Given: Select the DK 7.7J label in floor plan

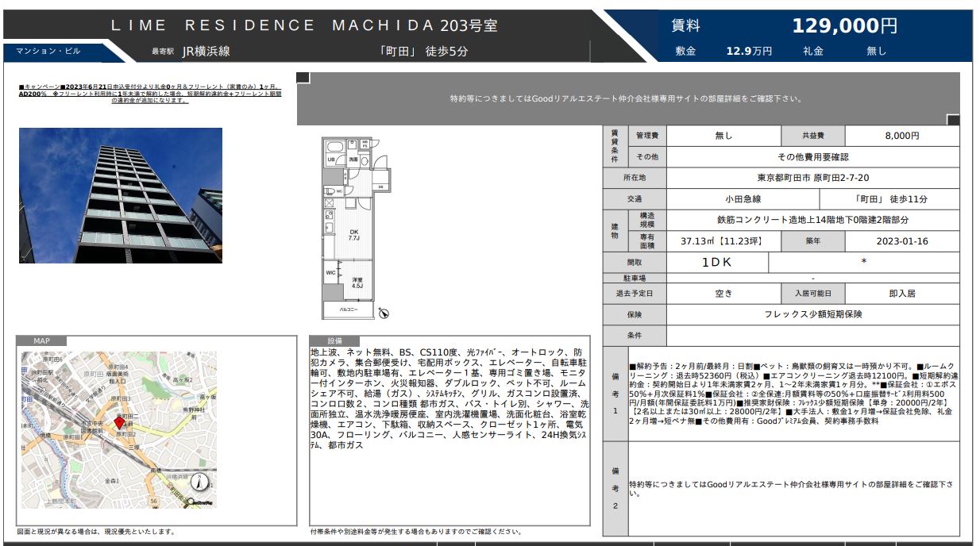Looking at the screenshot, I should click(354, 235).
